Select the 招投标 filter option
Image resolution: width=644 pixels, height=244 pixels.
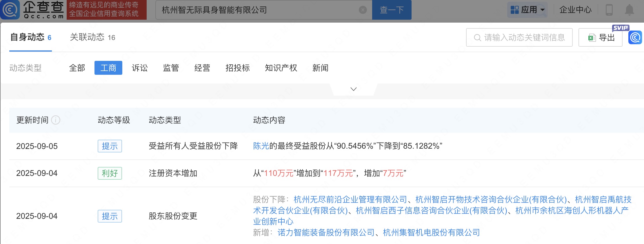237,68
